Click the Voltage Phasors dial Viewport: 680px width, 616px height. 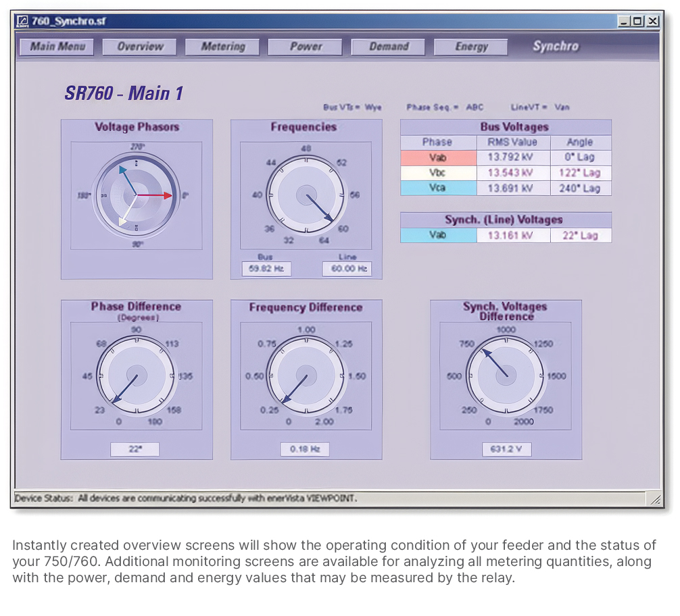click(x=137, y=195)
